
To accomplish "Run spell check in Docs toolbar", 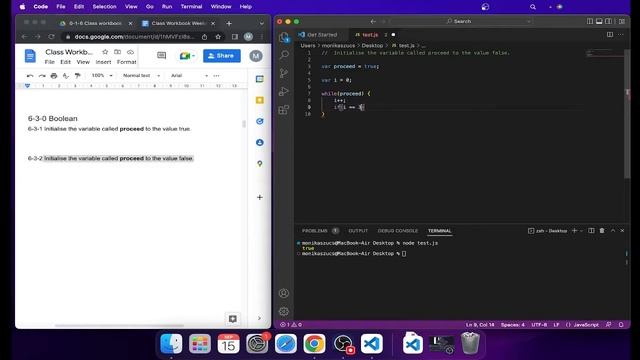I will click(66, 76).
